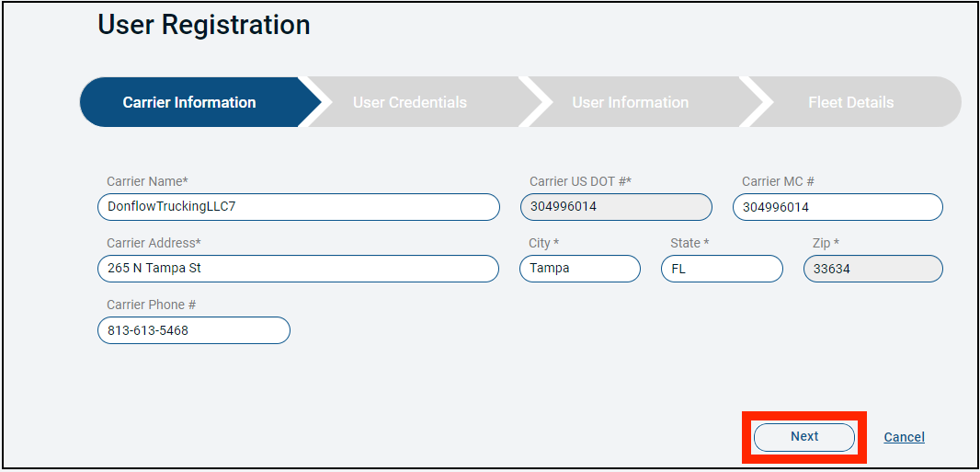
Task: Focus the Carrier MC # field
Action: pos(838,207)
